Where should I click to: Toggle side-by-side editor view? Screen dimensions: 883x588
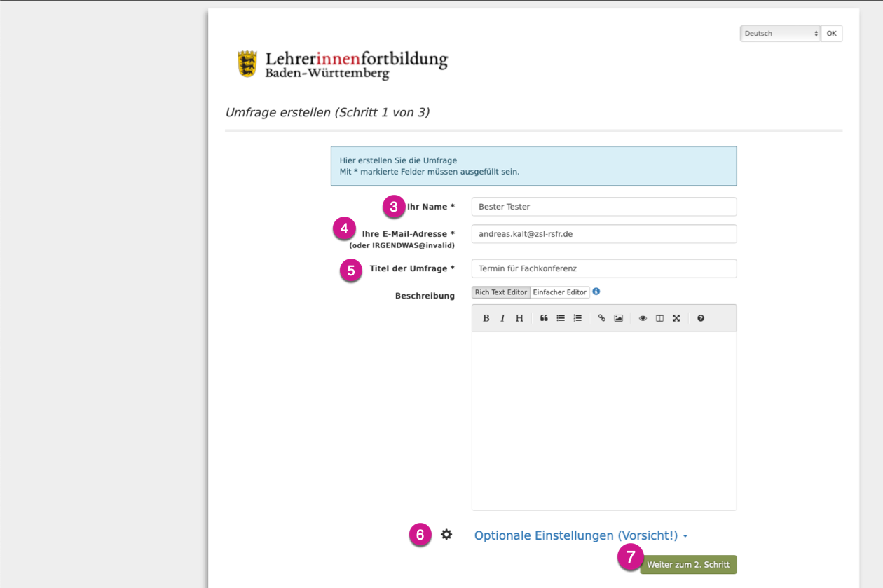659,318
